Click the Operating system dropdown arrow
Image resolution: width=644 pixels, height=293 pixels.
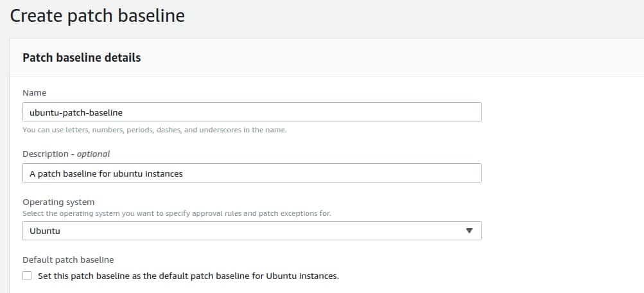[x=469, y=231]
